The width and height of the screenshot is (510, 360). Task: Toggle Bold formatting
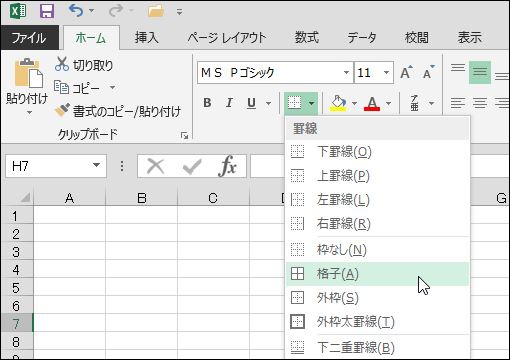(207, 103)
